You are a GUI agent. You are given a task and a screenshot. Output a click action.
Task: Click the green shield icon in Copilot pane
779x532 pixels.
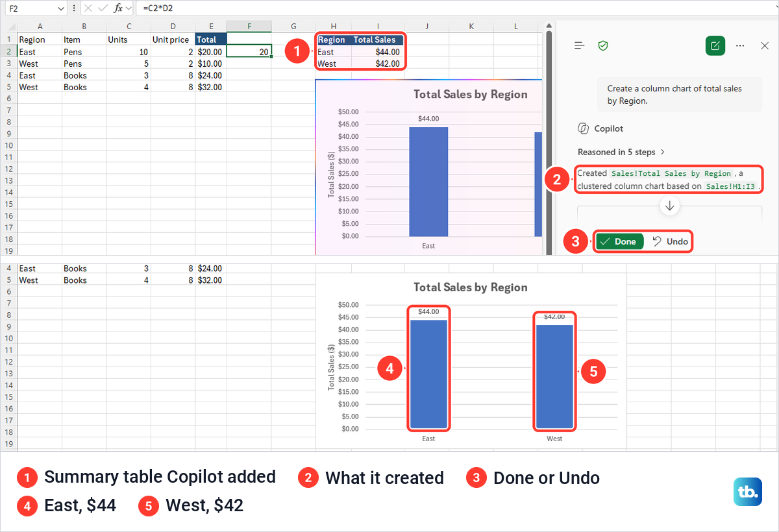[x=603, y=45]
